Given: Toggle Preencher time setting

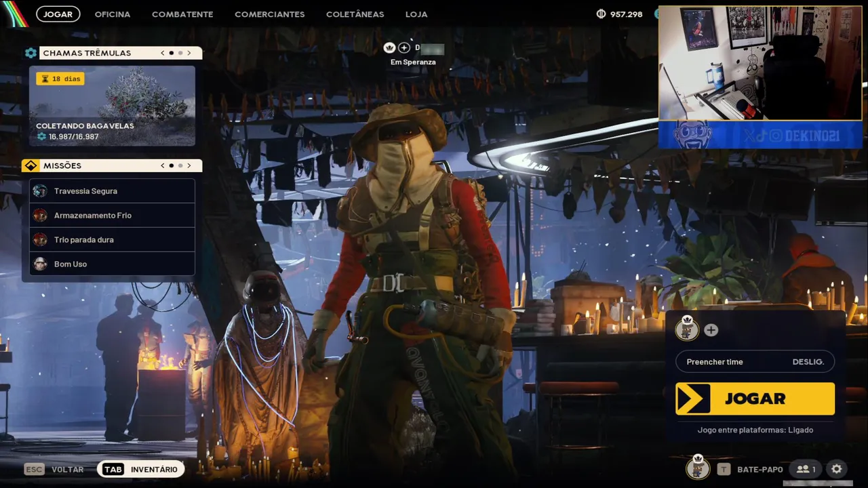Looking at the screenshot, I should 755,361.
